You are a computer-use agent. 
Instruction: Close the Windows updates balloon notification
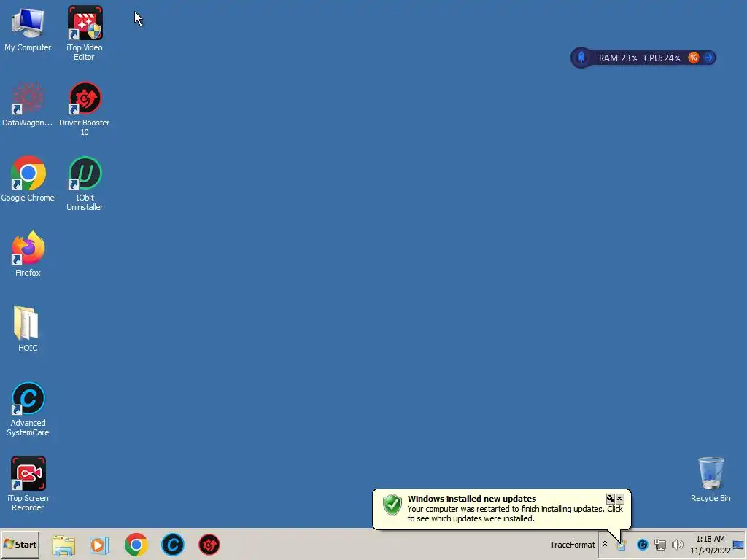click(x=619, y=499)
